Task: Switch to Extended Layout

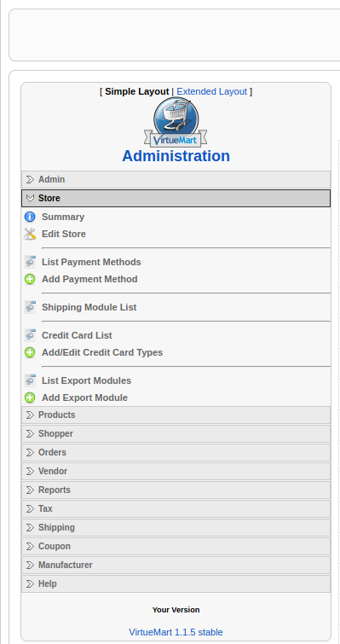Action: pyautogui.click(x=211, y=91)
